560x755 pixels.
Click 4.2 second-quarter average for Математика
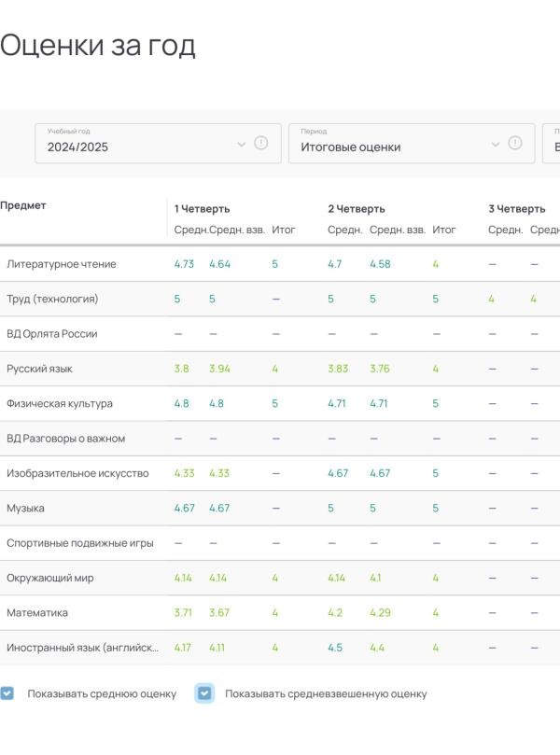(x=335, y=613)
